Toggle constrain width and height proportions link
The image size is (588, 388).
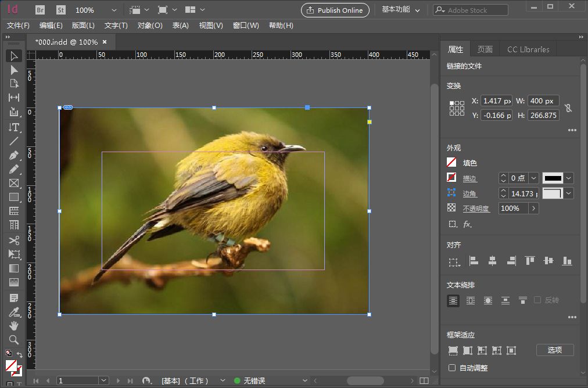[x=568, y=108]
